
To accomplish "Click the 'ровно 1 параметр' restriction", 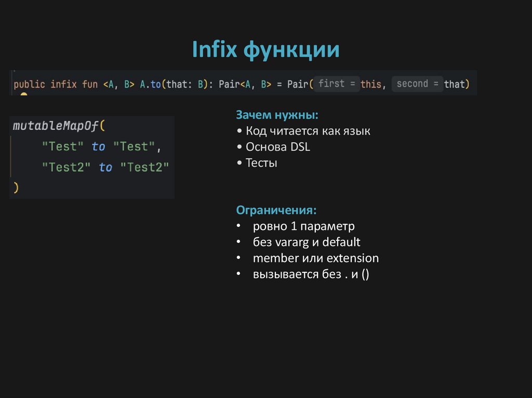I will [x=304, y=226].
